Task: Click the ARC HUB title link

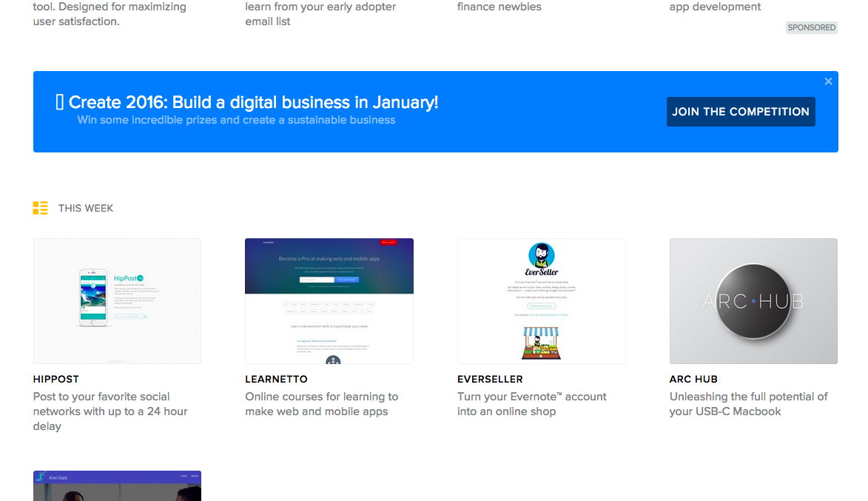Action: 693,379
